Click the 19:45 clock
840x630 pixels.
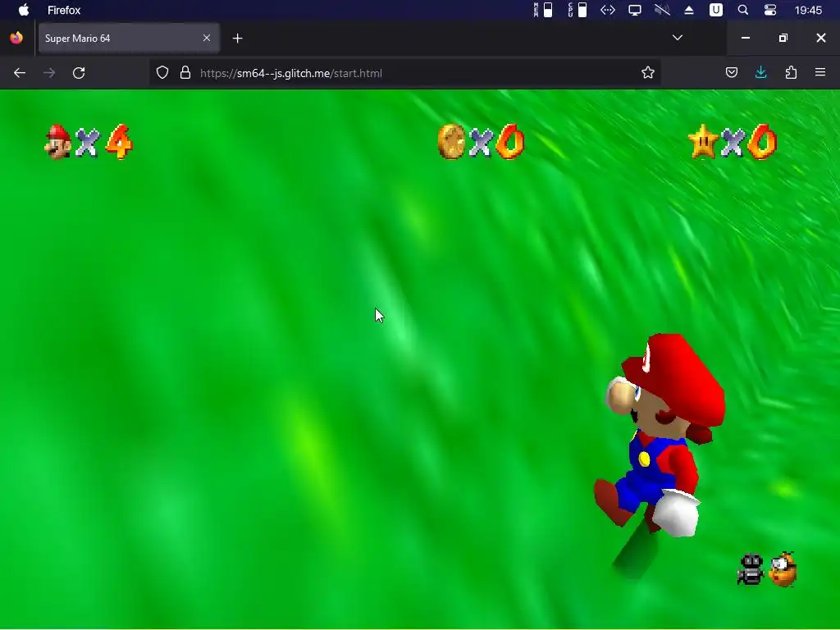(808, 10)
